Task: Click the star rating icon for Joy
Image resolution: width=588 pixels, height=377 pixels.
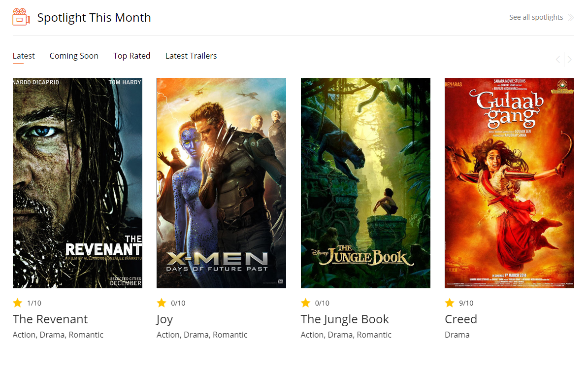Action: click(x=162, y=303)
